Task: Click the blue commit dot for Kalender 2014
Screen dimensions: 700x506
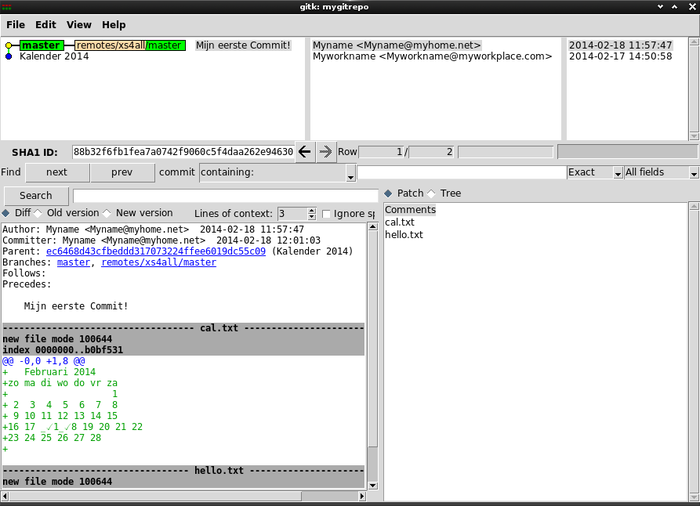Action: (x=9, y=57)
